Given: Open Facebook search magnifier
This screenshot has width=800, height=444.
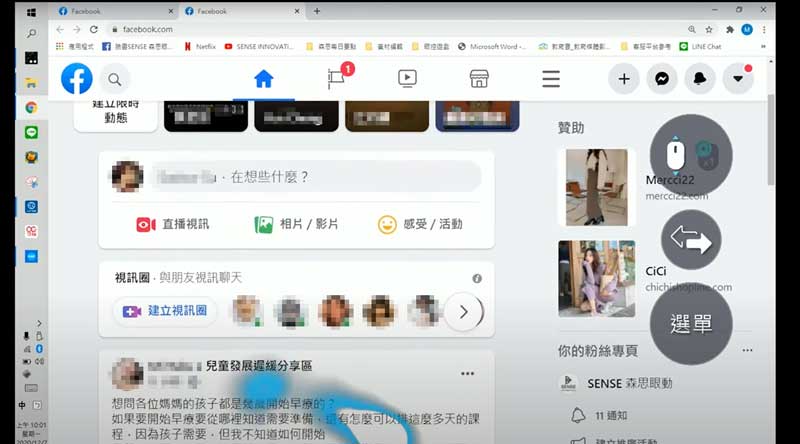Looking at the screenshot, I should (115, 79).
